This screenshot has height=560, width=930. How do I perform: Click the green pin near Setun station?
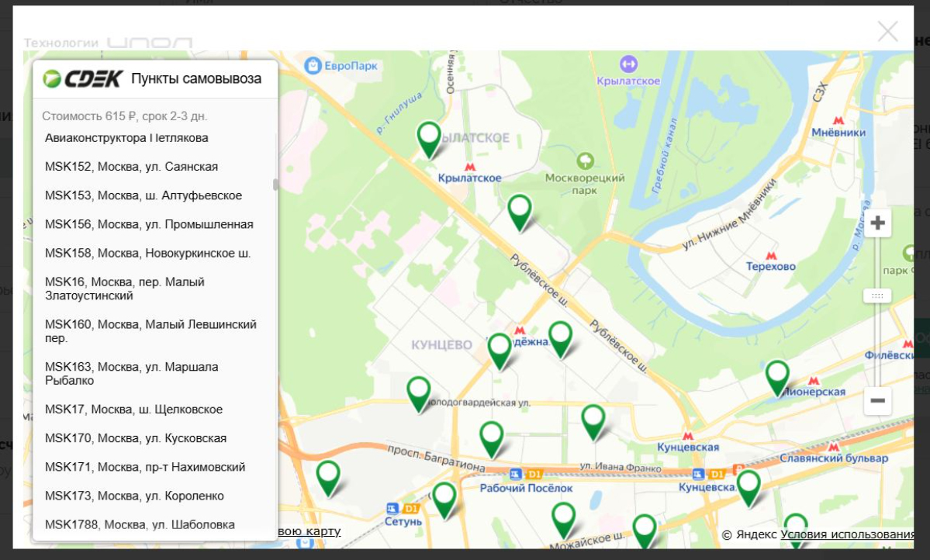pyautogui.click(x=444, y=497)
